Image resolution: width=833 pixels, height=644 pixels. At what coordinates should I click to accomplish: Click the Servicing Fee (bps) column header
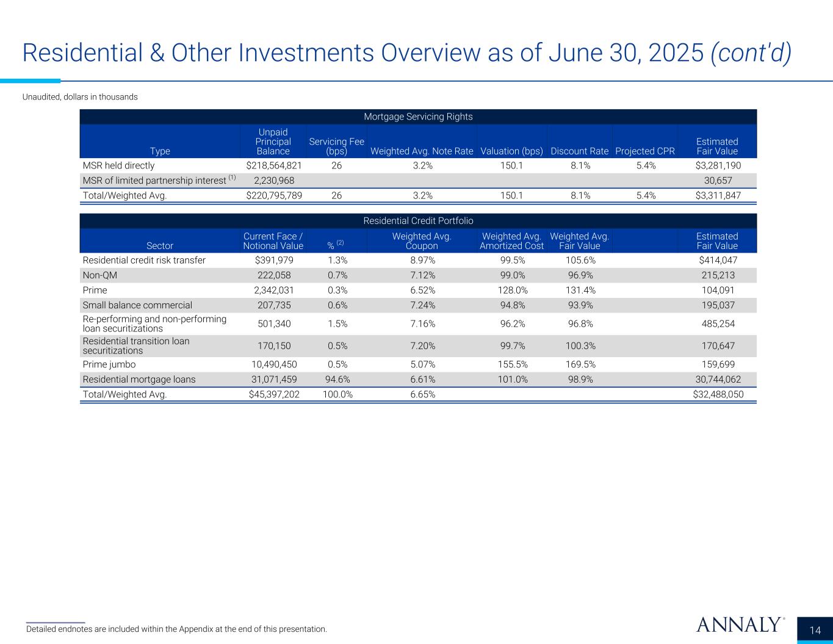tap(336, 147)
